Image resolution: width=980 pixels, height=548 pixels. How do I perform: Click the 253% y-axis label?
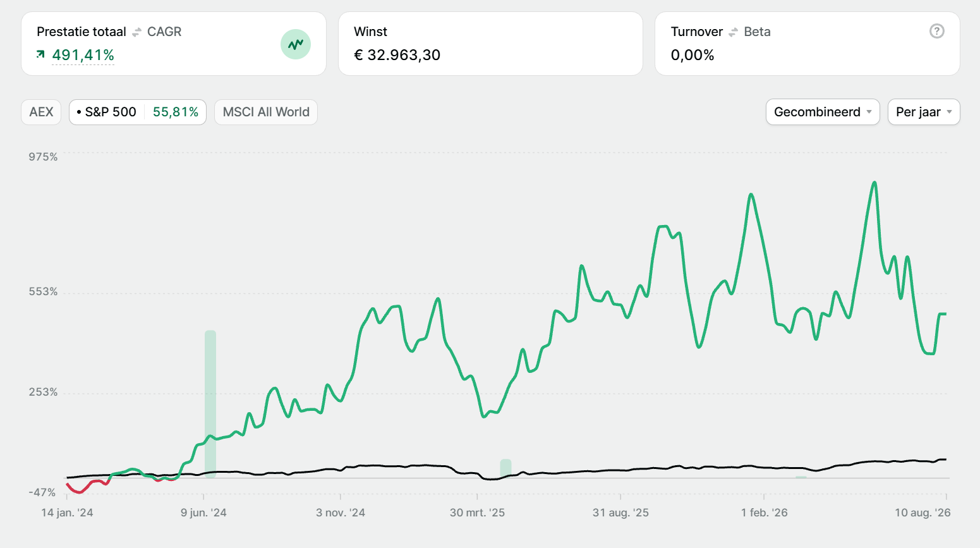pyautogui.click(x=43, y=393)
